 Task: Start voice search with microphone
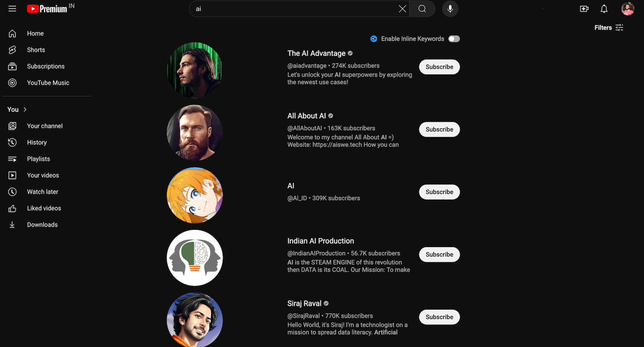tap(450, 9)
